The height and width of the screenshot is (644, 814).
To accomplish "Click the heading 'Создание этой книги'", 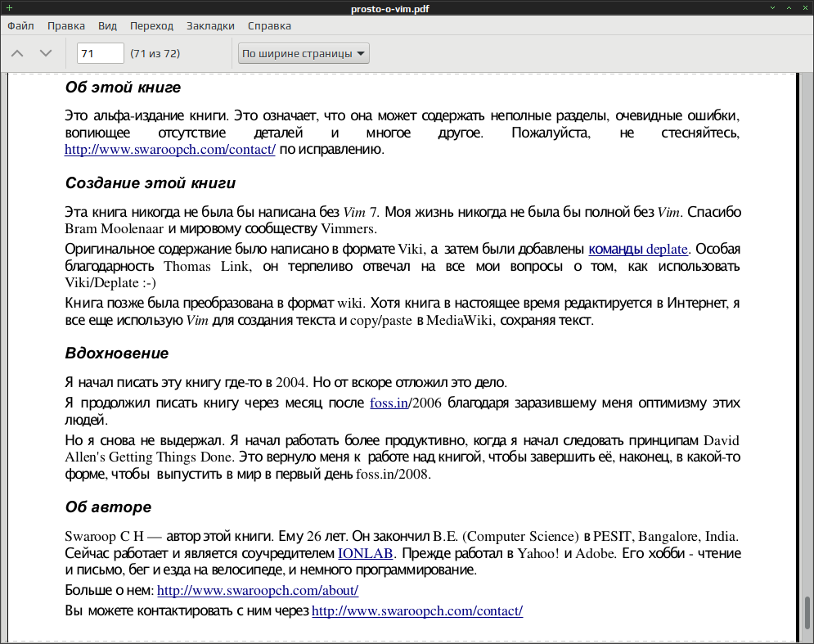I will pos(151,182).
